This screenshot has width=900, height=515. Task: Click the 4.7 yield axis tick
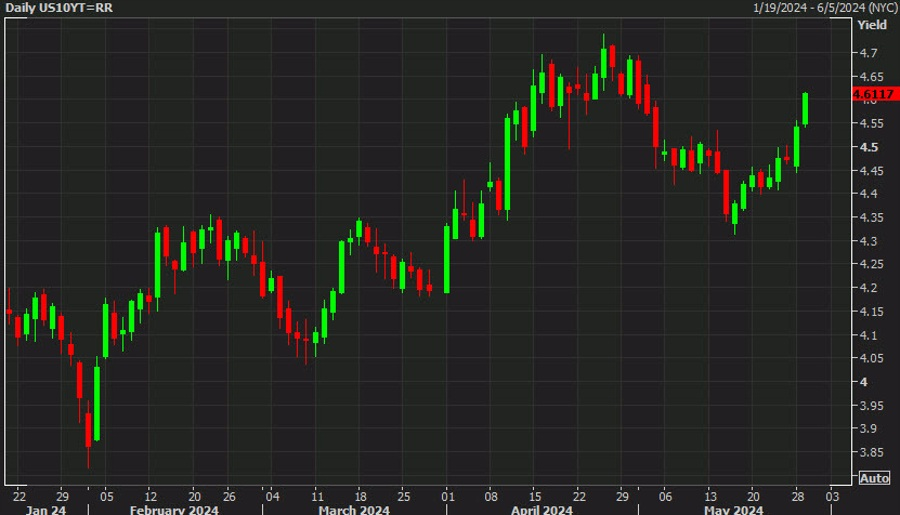pos(868,53)
